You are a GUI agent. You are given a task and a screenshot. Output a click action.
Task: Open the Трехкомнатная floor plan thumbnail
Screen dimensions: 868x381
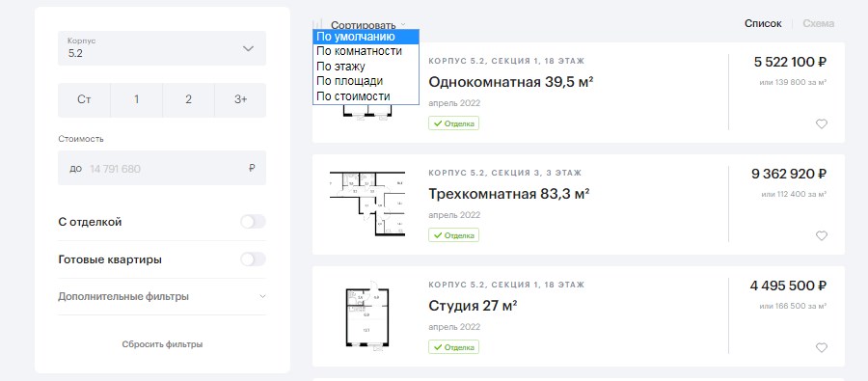(367, 204)
